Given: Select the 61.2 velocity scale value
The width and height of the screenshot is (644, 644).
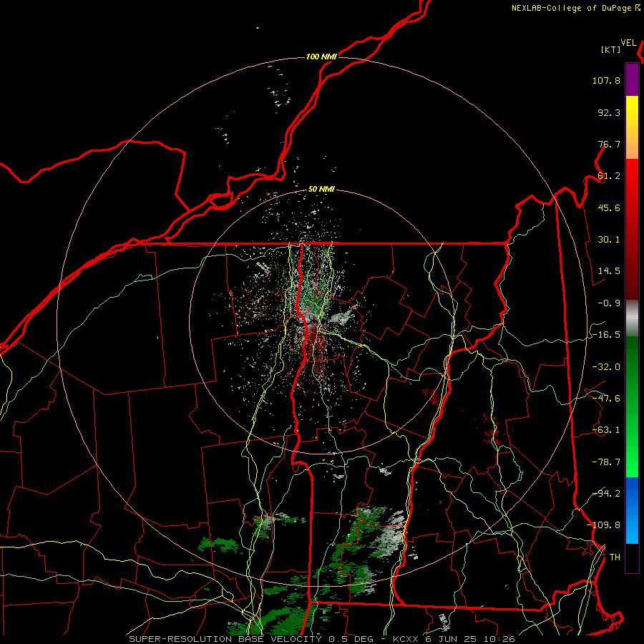Looking at the screenshot, I should point(609,176).
